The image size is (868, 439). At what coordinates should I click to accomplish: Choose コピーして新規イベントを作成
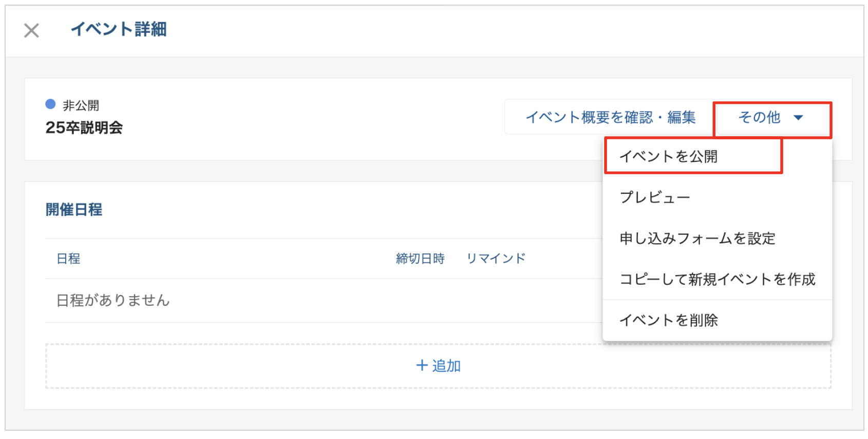[717, 279]
